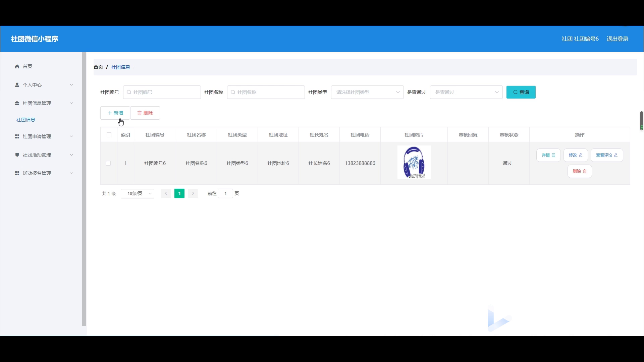The image size is (644, 362).
Task: Open 个人中心 menu item
Action: 32,85
